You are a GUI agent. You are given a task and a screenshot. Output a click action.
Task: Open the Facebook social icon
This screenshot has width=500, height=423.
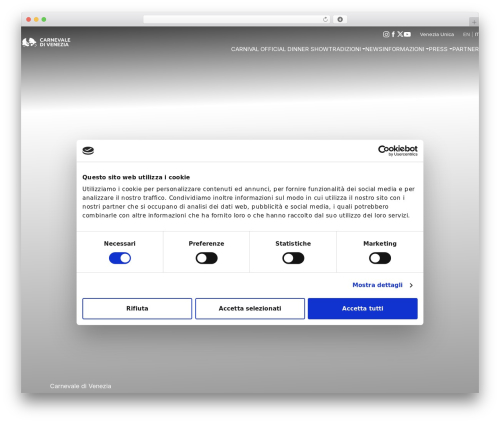click(x=393, y=34)
